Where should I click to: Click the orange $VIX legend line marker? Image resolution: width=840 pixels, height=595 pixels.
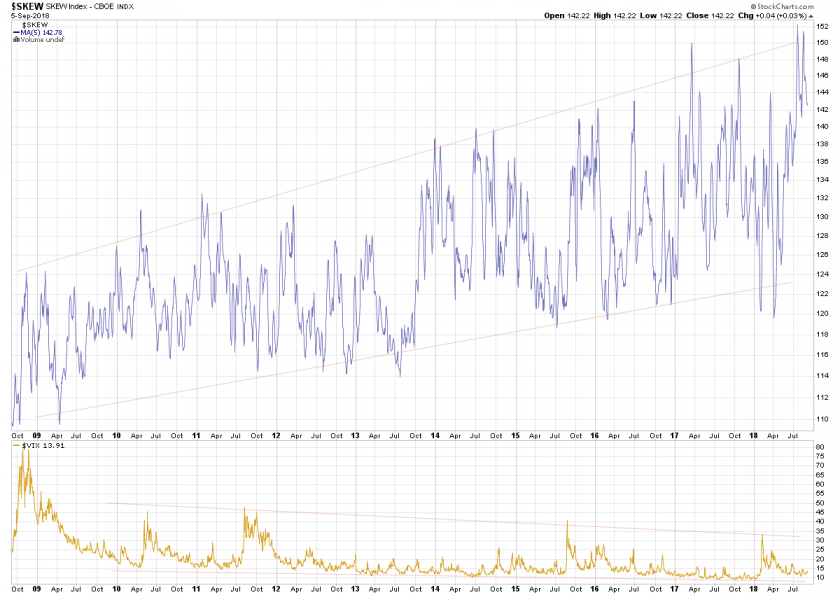tap(16, 446)
